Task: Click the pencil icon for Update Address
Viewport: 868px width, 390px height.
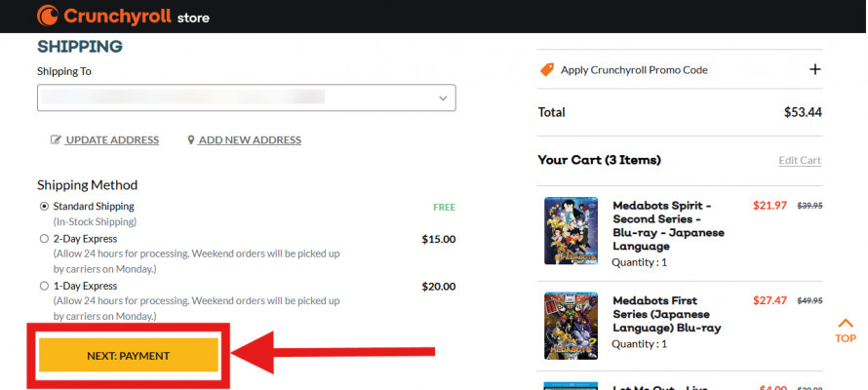Action: [57, 140]
